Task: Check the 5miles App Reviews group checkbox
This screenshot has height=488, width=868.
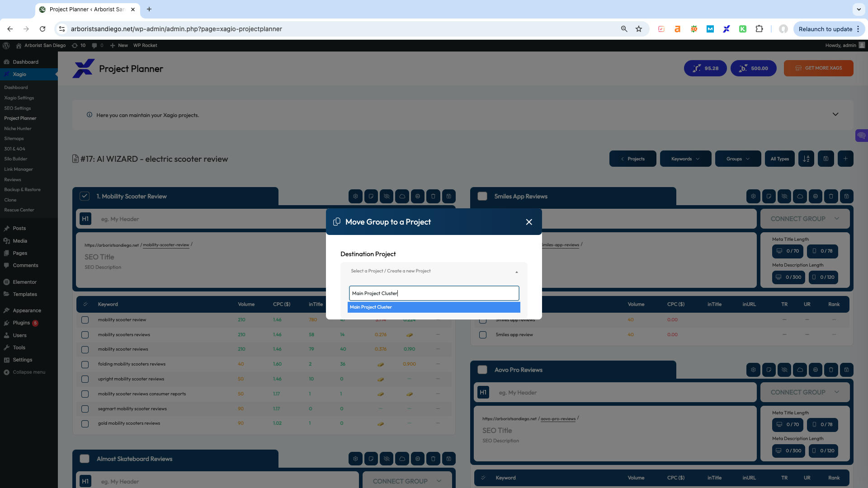Action: click(x=482, y=197)
